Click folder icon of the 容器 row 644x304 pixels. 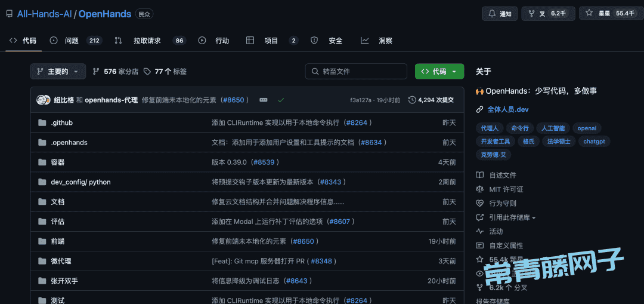coord(42,162)
